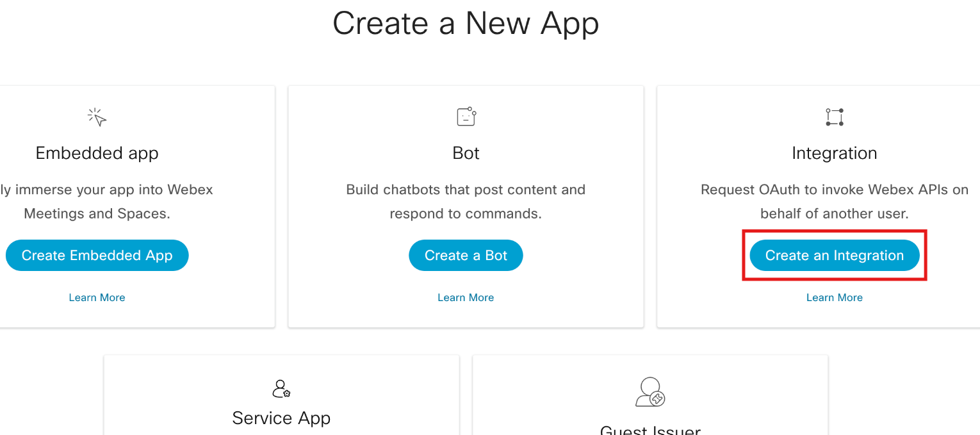
Task: Open Learn More under Embedded app
Action: (97, 297)
